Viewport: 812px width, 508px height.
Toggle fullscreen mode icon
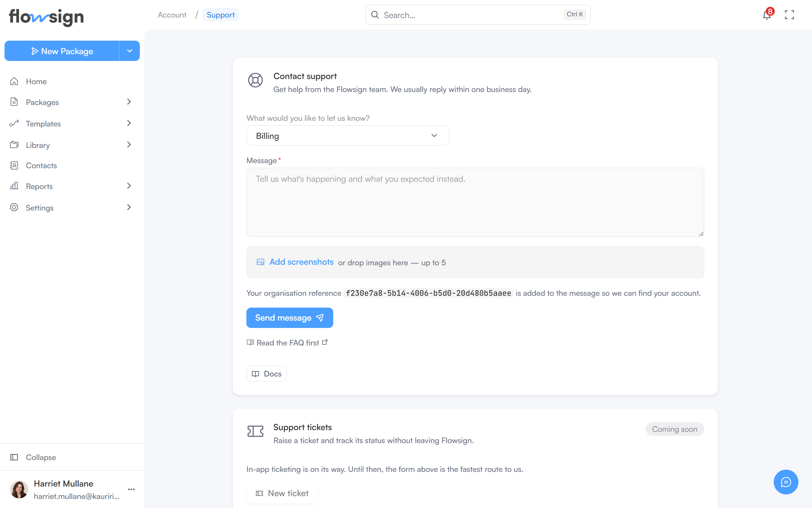point(789,15)
